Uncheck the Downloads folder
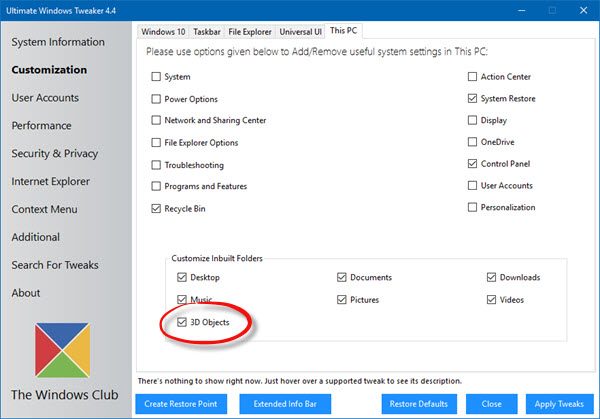This screenshot has height=419, width=600. (491, 277)
